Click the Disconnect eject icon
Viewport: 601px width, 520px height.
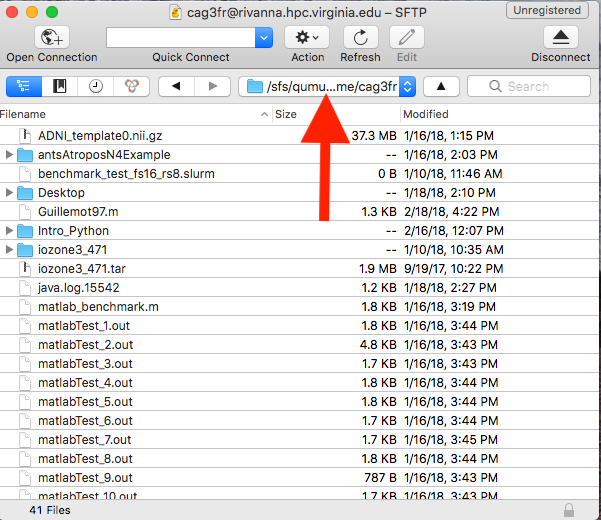point(560,38)
